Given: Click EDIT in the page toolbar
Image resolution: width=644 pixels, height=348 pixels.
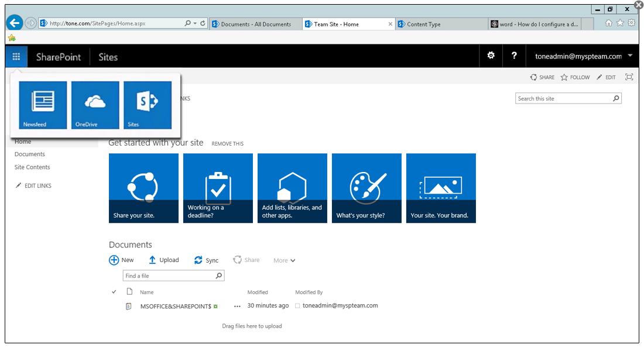Looking at the screenshot, I should pyautogui.click(x=606, y=77).
